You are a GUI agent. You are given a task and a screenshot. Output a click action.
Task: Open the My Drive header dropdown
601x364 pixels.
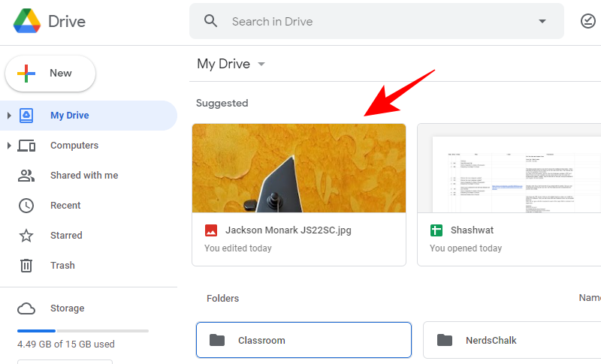tap(261, 65)
